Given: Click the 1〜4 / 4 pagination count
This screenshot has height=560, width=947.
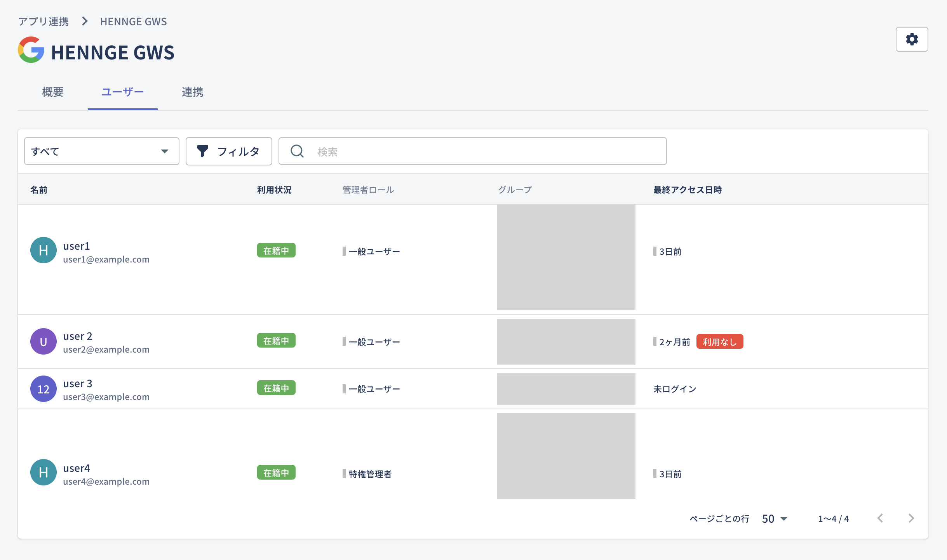Looking at the screenshot, I should tap(834, 519).
